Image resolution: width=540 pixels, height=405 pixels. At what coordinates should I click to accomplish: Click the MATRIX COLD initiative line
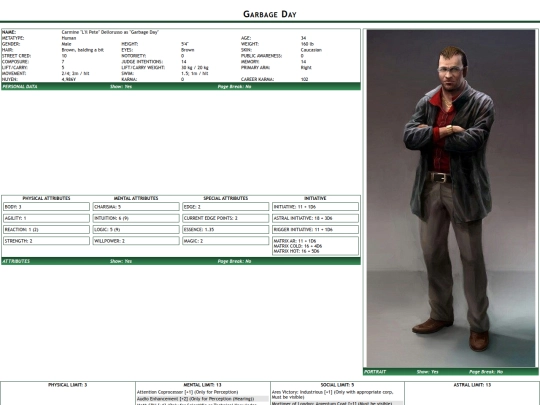(298, 246)
